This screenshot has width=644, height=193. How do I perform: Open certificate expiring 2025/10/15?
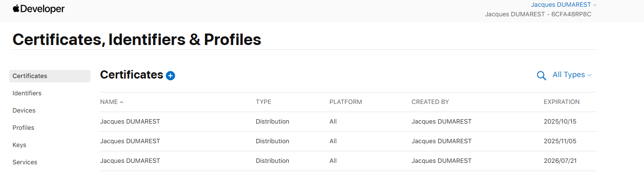pyautogui.click(x=130, y=122)
